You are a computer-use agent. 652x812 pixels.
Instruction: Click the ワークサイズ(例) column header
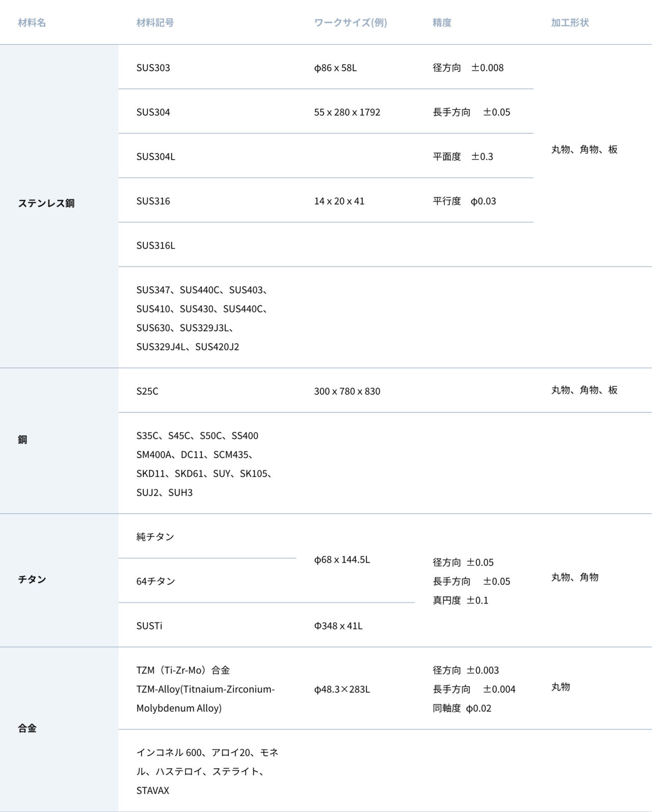click(x=350, y=22)
